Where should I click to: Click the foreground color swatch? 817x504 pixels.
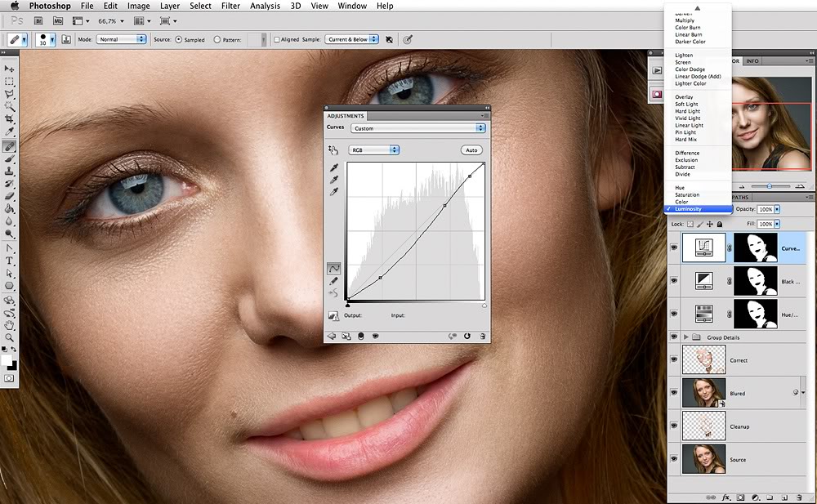[x=7, y=360]
